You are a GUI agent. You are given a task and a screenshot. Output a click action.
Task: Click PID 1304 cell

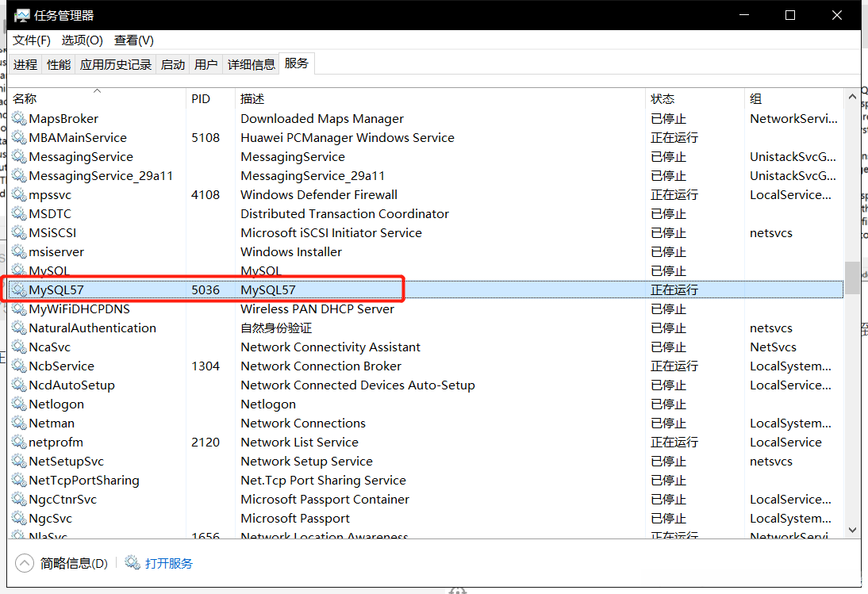[205, 366]
